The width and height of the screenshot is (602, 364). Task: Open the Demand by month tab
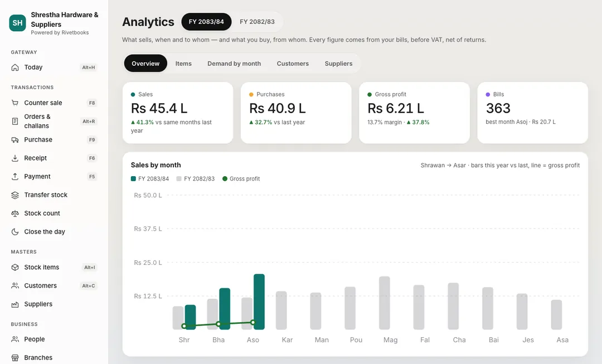coord(234,64)
